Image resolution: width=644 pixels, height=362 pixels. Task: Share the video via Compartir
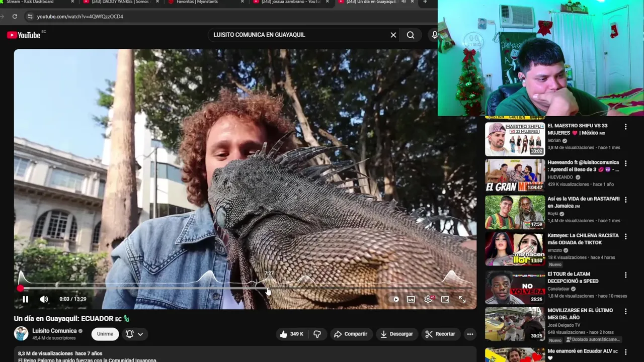(351, 334)
